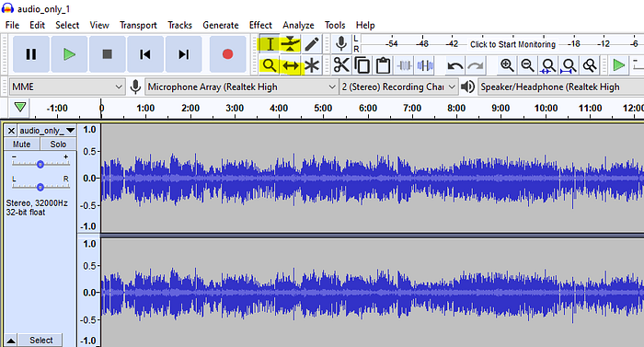Copy selection with the copy icon
644x347 pixels.
tap(362, 65)
